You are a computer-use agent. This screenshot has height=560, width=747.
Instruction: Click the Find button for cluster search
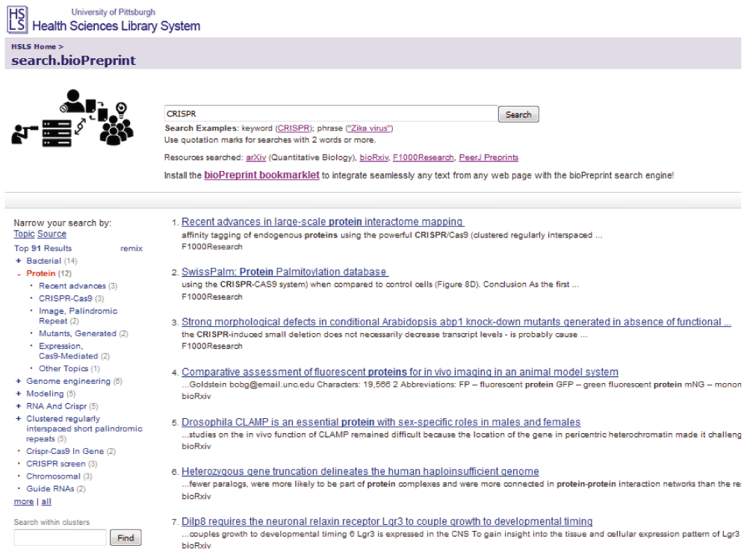pos(125,537)
